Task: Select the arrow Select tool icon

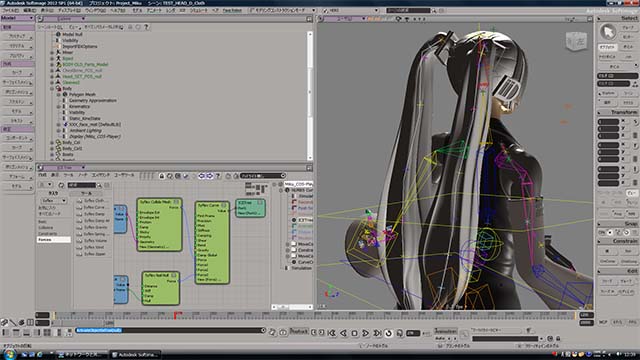Action: [x=608, y=31]
